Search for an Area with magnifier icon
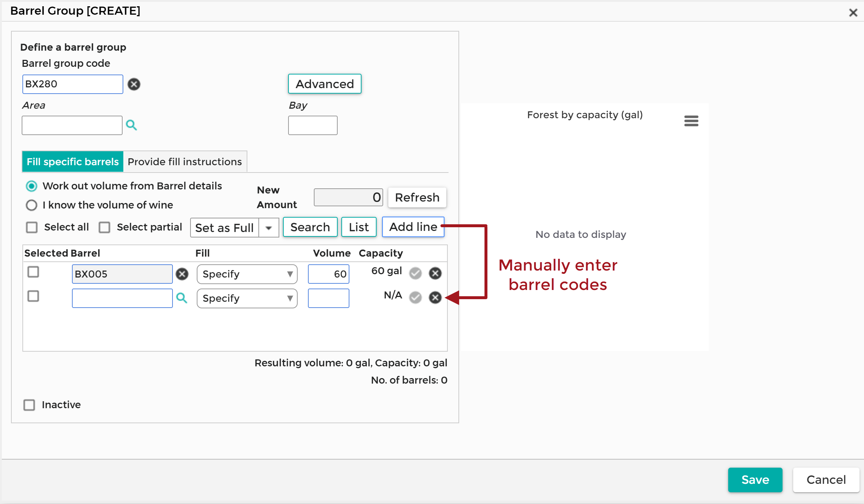 (x=131, y=125)
